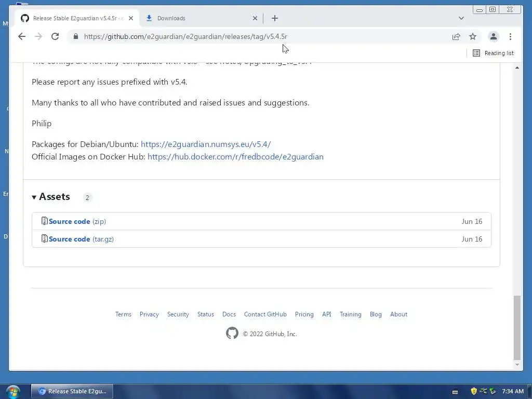Click the page scrollbar thumb
The height and width of the screenshot is (399, 532).
click(517, 327)
